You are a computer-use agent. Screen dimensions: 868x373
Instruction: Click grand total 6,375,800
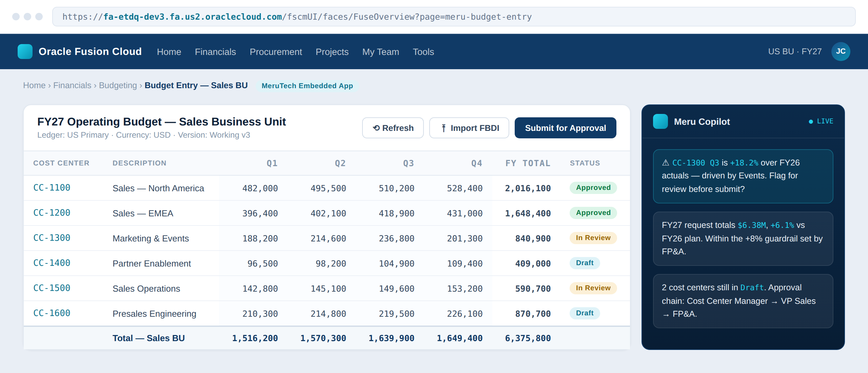click(528, 338)
